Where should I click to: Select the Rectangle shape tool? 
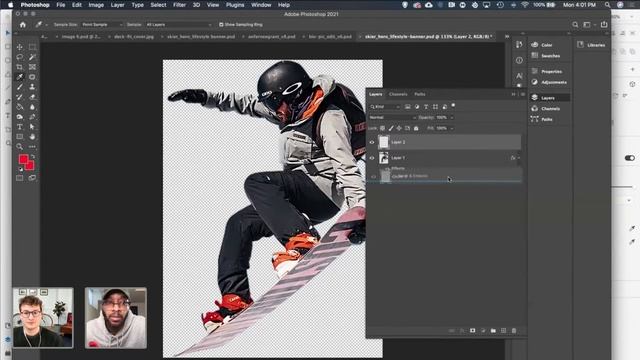(20, 137)
